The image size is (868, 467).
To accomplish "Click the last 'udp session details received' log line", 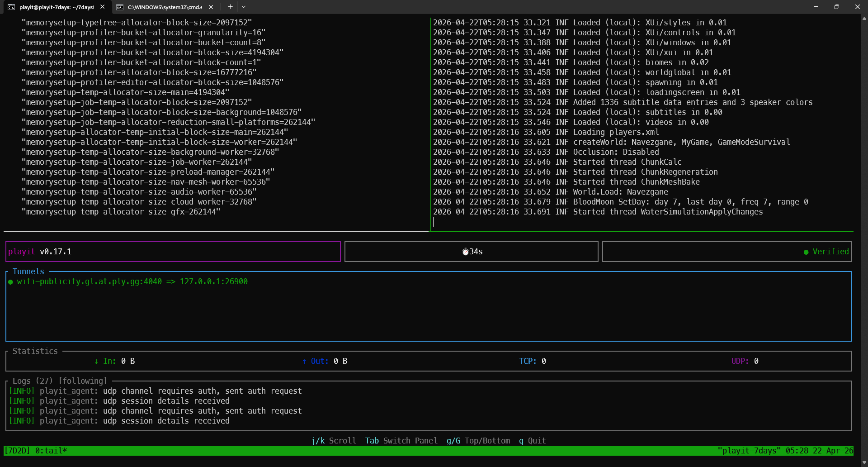I will click(x=119, y=421).
